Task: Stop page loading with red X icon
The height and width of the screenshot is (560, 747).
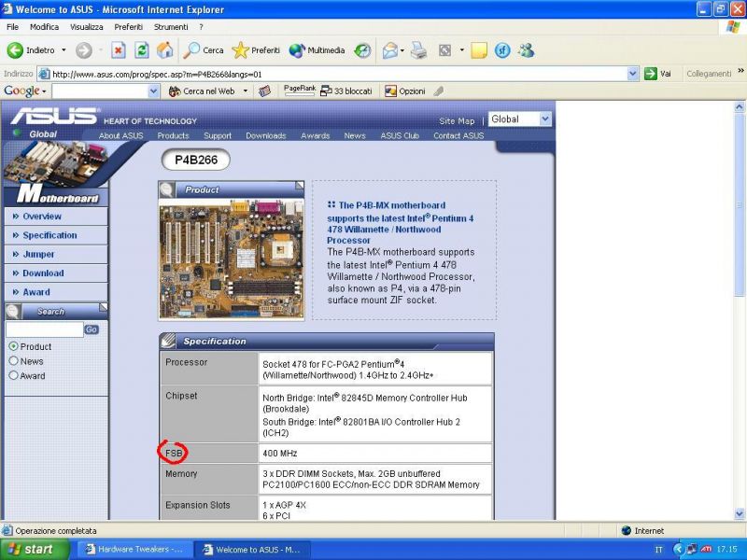Action: (x=119, y=50)
